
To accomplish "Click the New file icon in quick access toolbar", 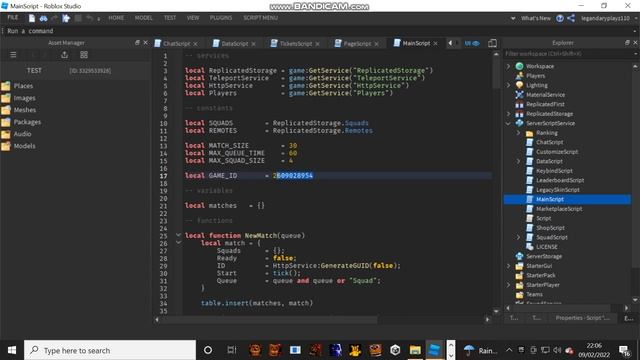I will click(x=32, y=18).
